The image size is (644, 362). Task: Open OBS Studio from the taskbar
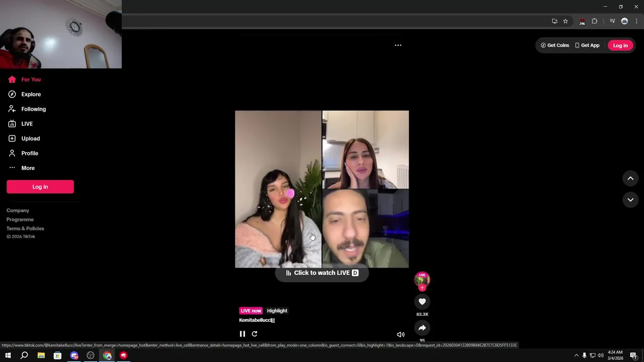(x=91, y=355)
